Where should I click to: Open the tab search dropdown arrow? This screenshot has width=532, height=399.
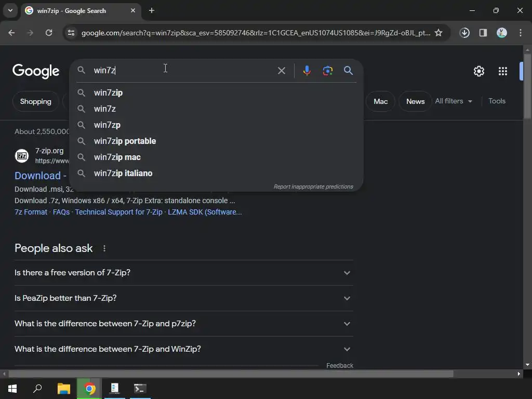point(10,10)
